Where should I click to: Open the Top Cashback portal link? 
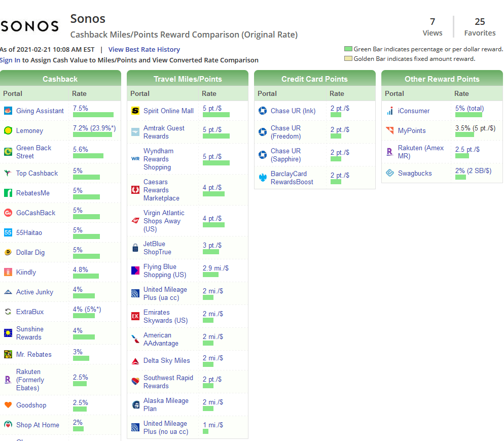coord(37,173)
